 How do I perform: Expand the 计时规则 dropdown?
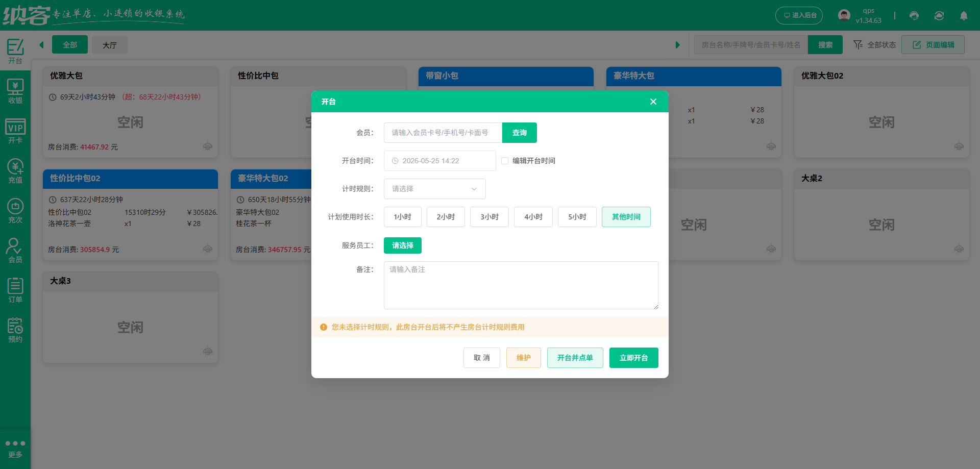pos(435,189)
